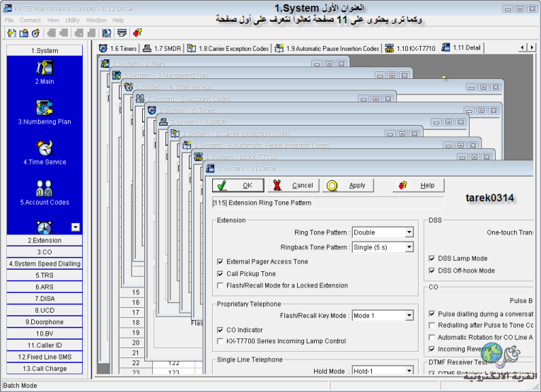
Task: Open the 2.Main icon in sidebar
Action: tap(45, 68)
